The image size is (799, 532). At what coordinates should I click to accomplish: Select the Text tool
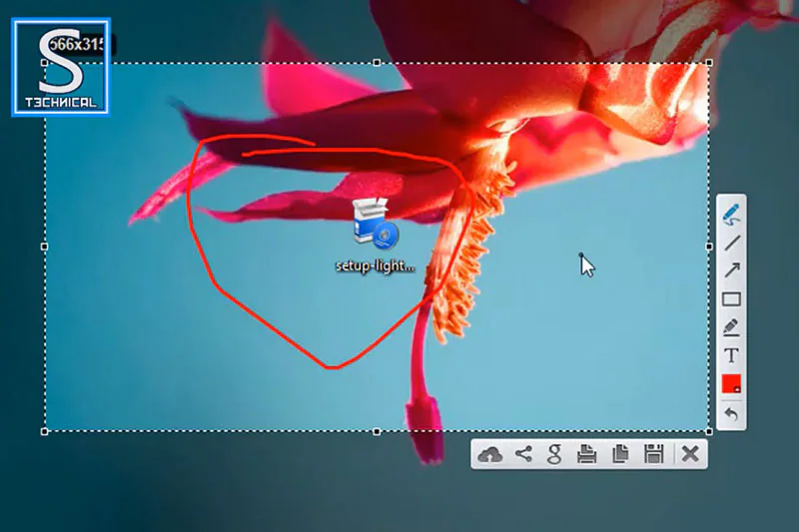click(732, 355)
